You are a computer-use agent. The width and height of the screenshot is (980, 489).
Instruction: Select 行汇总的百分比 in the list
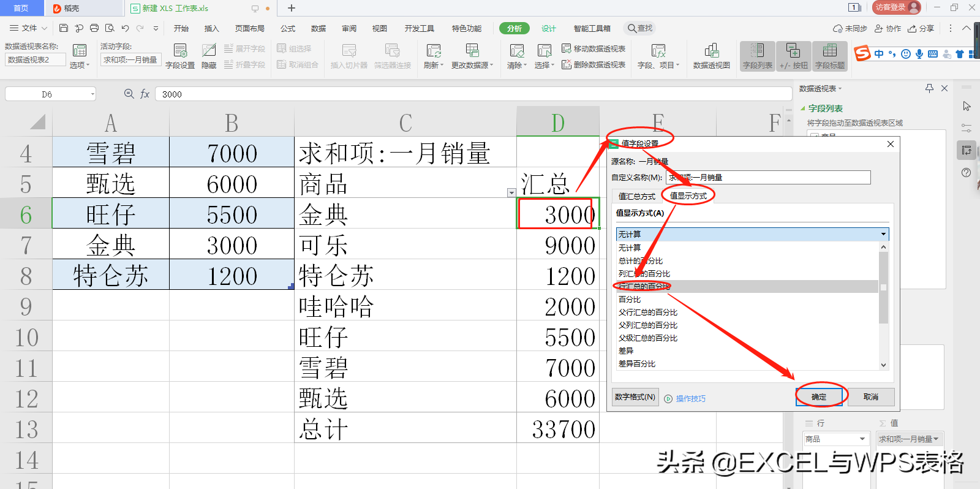747,286
